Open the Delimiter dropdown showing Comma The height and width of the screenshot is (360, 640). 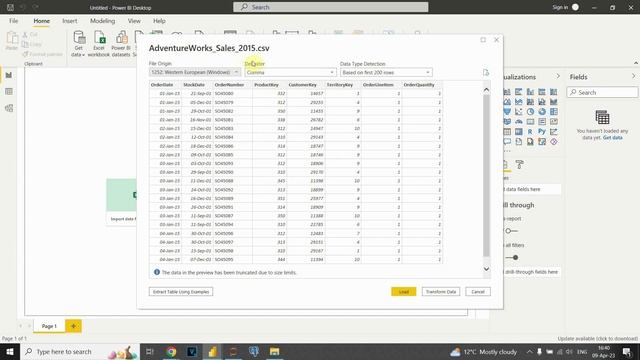point(291,72)
